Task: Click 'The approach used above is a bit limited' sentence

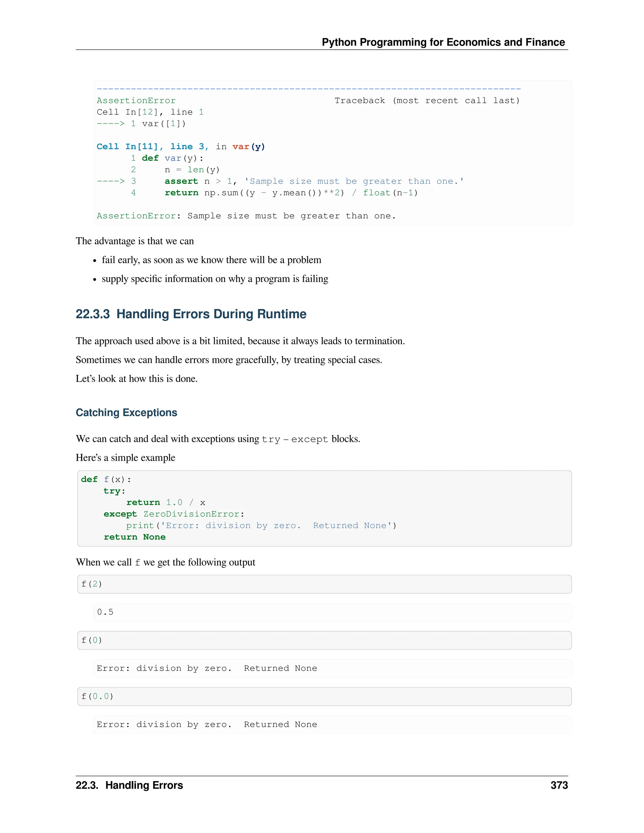Action: pos(240,341)
